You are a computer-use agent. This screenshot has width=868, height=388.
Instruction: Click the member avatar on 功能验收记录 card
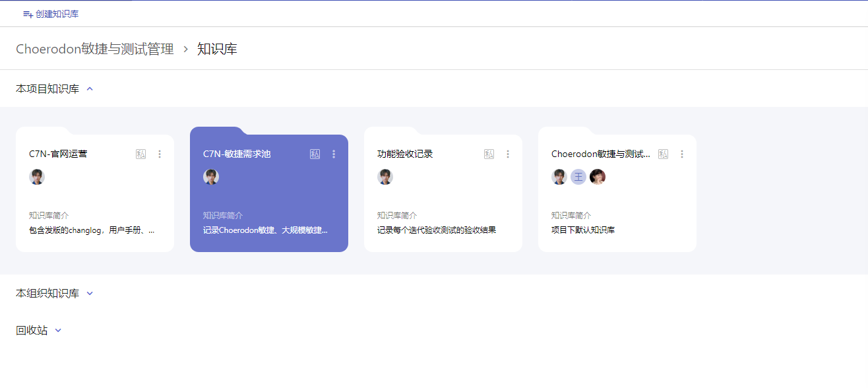point(385,177)
